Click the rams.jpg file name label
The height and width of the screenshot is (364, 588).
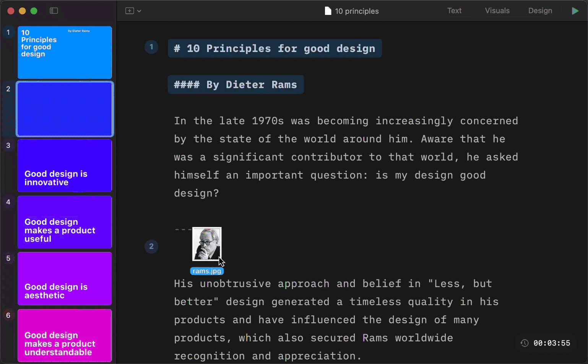point(207,271)
